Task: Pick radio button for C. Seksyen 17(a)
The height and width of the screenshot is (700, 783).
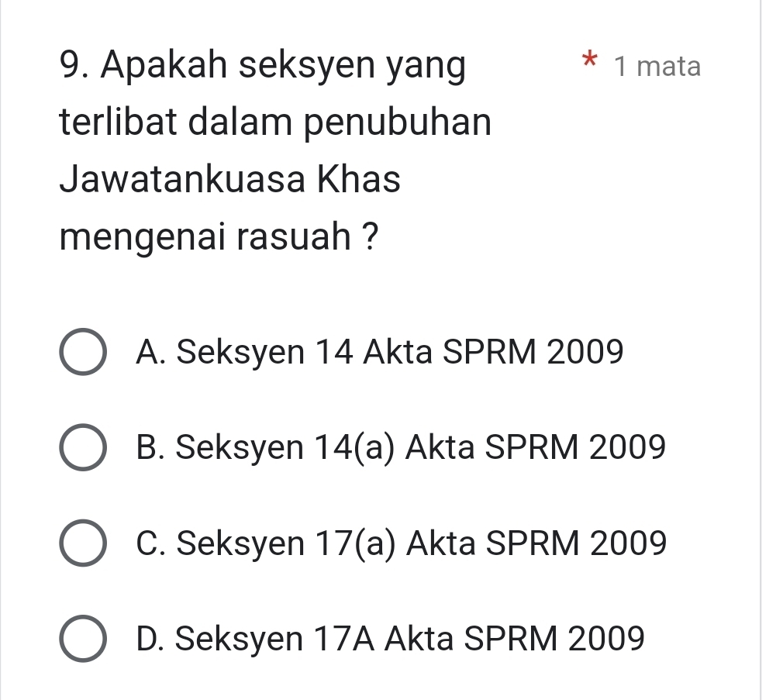Action: point(81,543)
